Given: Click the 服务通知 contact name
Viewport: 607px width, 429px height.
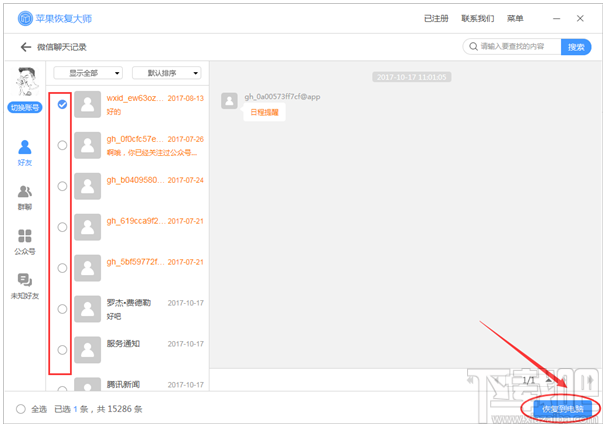Looking at the screenshot, I should tap(123, 344).
